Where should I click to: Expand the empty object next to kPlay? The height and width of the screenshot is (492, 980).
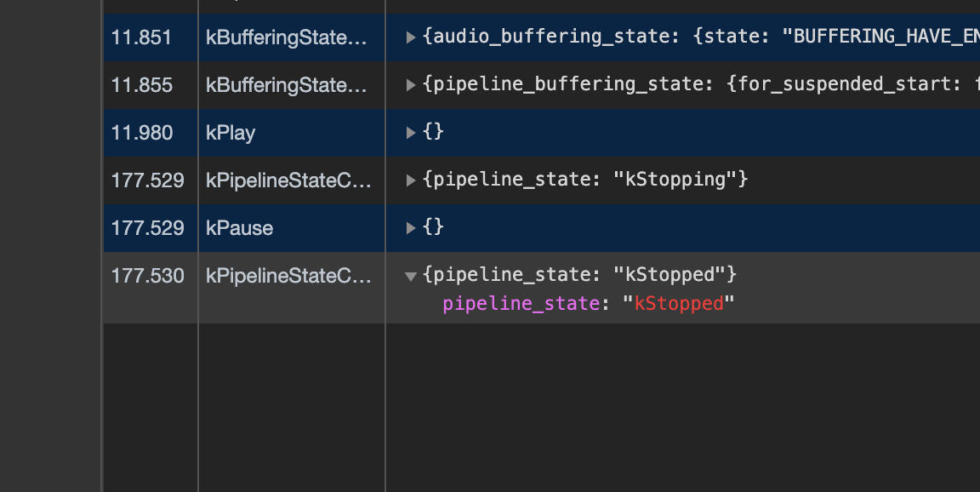(x=409, y=132)
